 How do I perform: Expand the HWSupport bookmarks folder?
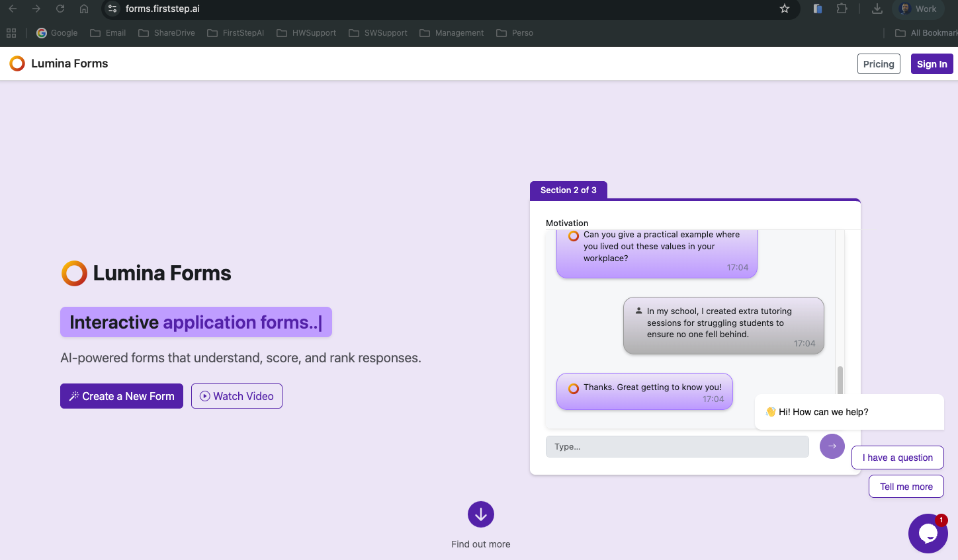(306, 33)
